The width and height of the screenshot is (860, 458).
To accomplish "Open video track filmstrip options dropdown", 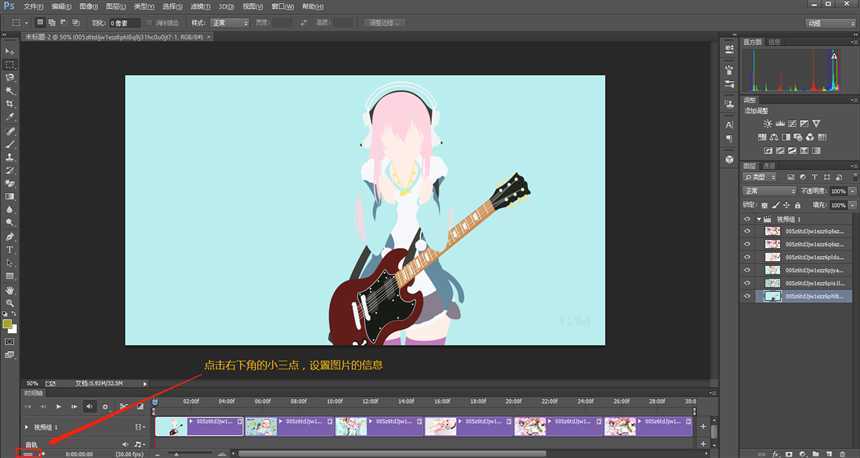I will [x=140, y=427].
